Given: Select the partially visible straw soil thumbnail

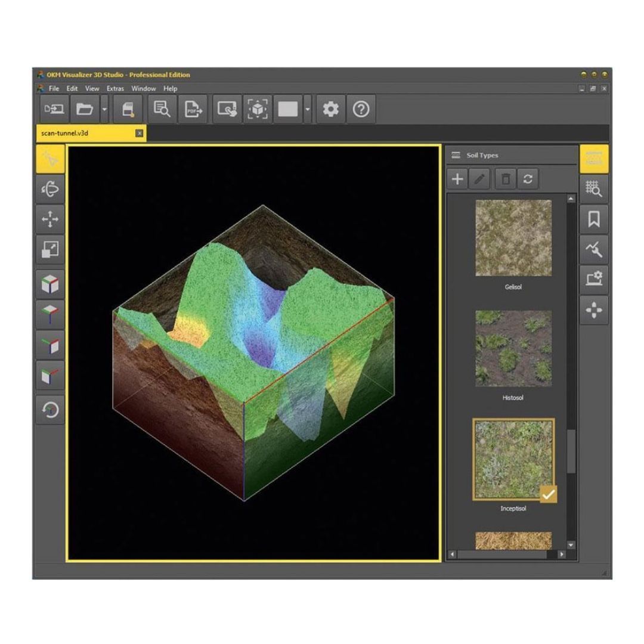Looking at the screenshot, I should click(x=513, y=541).
